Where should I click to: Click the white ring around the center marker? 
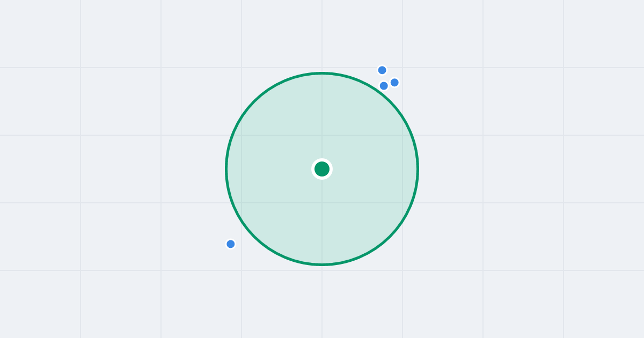click(x=322, y=160)
